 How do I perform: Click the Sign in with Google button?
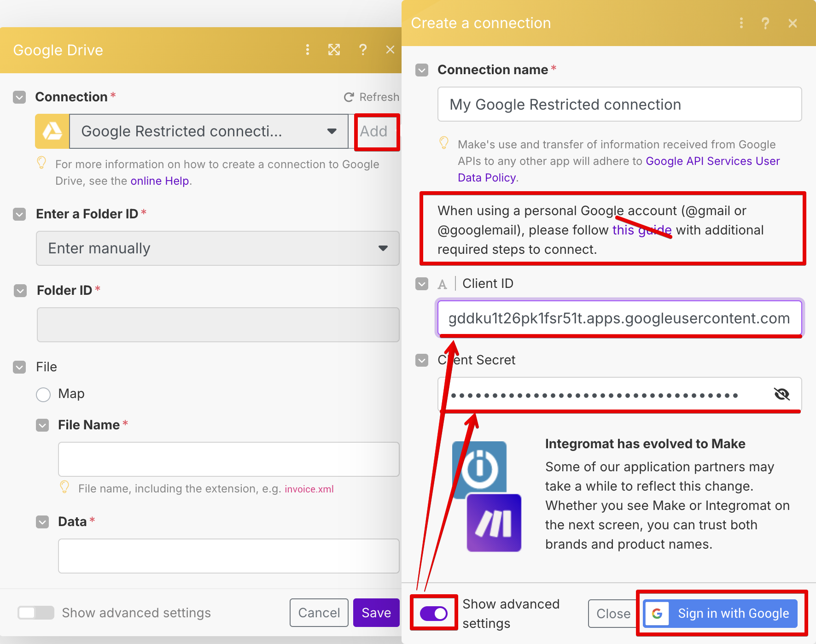point(720,613)
